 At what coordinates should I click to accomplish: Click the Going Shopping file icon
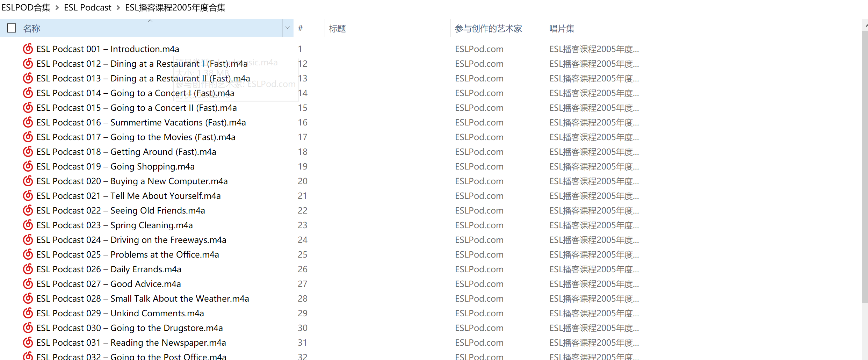click(28, 166)
